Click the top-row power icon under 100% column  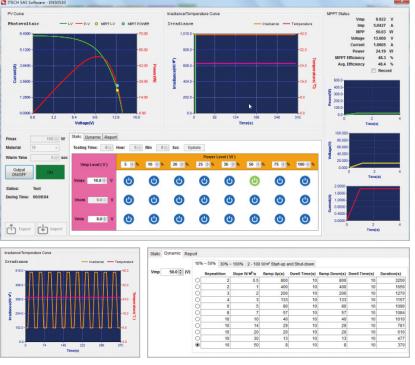305,181
